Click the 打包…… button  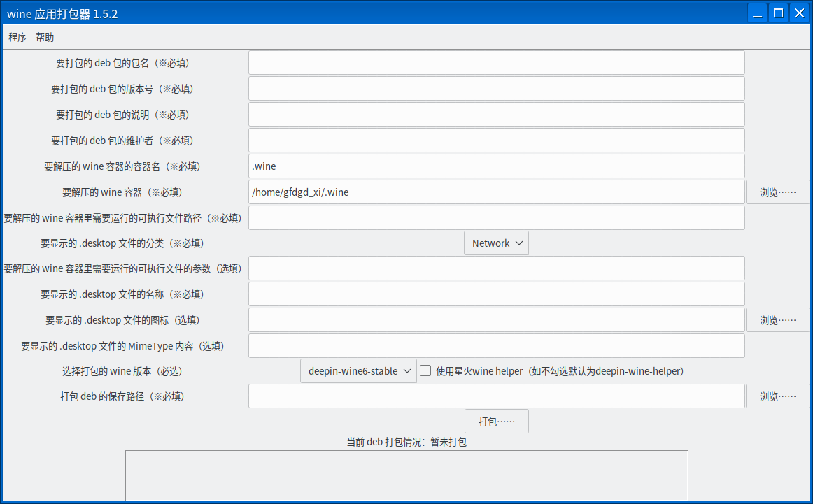(496, 421)
